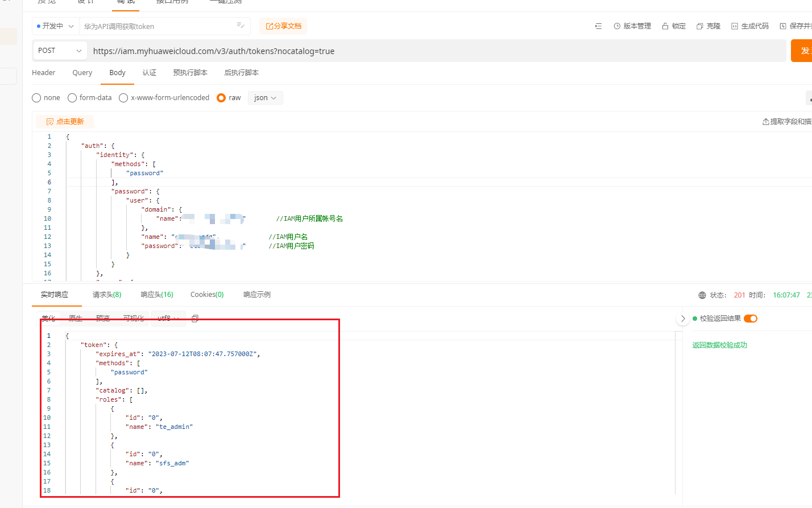This screenshot has width=812, height=508.
Task: Click 提取字段和描述 extract fields button
Action: (x=787, y=122)
